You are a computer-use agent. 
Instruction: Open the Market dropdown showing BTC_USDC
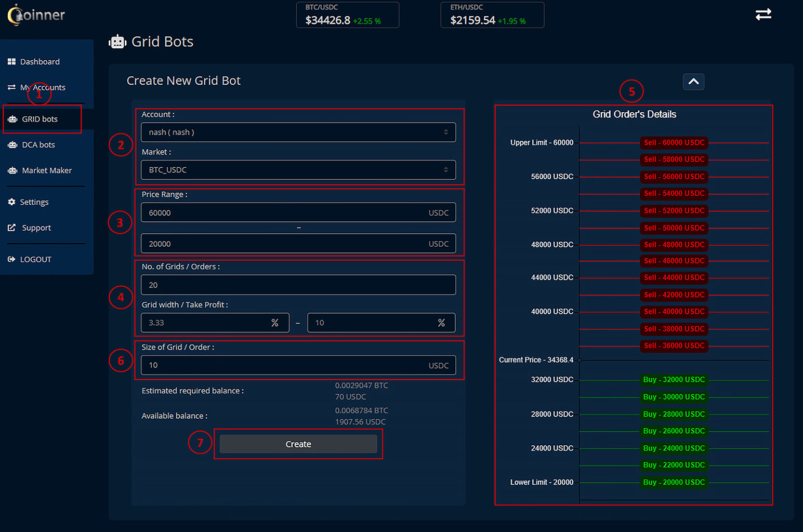click(298, 170)
